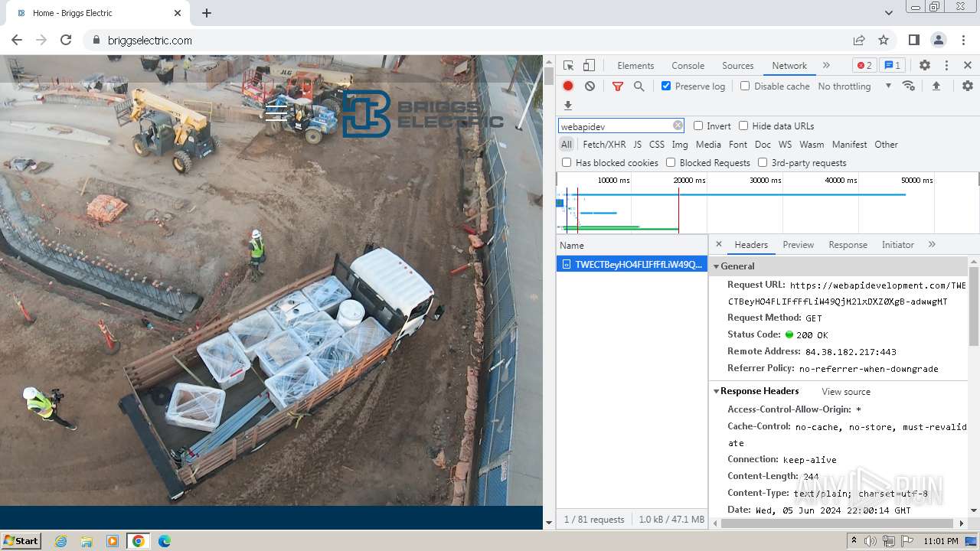The image size is (980, 551).
Task: Bookmark this page with star icon
Action: (x=884, y=40)
